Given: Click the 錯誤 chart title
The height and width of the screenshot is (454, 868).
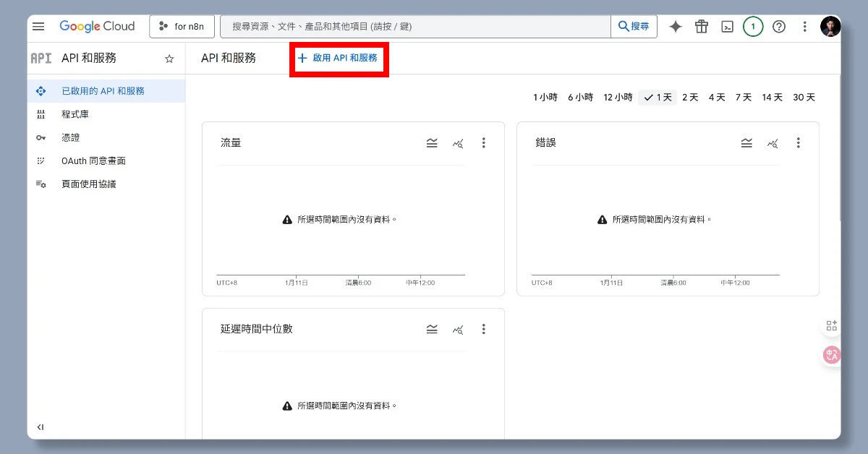Looking at the screenshot, I should 545,143.
